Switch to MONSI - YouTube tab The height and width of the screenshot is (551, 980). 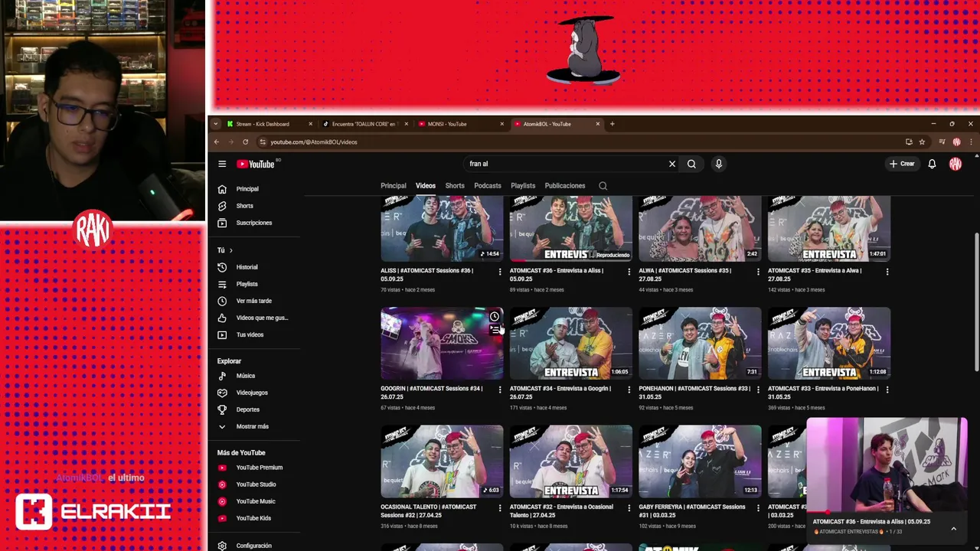coord(460,124)
